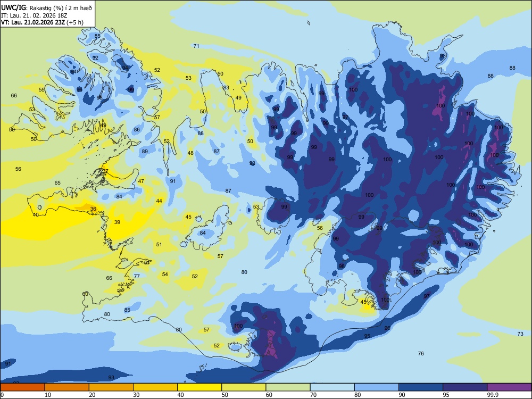
Task: Click the humidity value '86' on the map
Action: 137,130
